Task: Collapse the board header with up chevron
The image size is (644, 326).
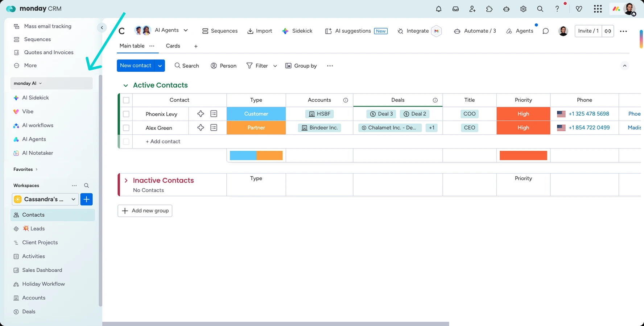Action: pos(624,66)
